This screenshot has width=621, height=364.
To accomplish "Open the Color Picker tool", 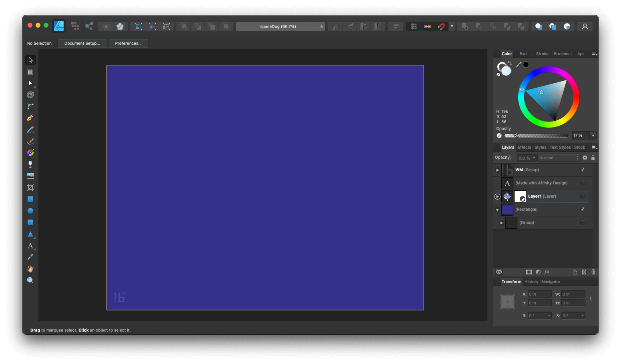I will pyautogui.click(x=30, y=257).
